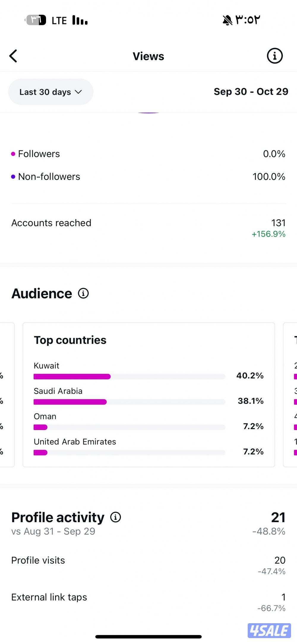Screen dimensions: 297x644
Task: Tap the back arrow icon
Action: tap(13, 56)
